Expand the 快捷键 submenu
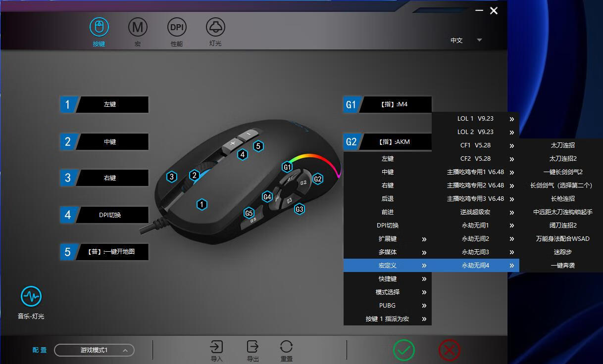This screenshot has width=603, height=364. point(388,279)
